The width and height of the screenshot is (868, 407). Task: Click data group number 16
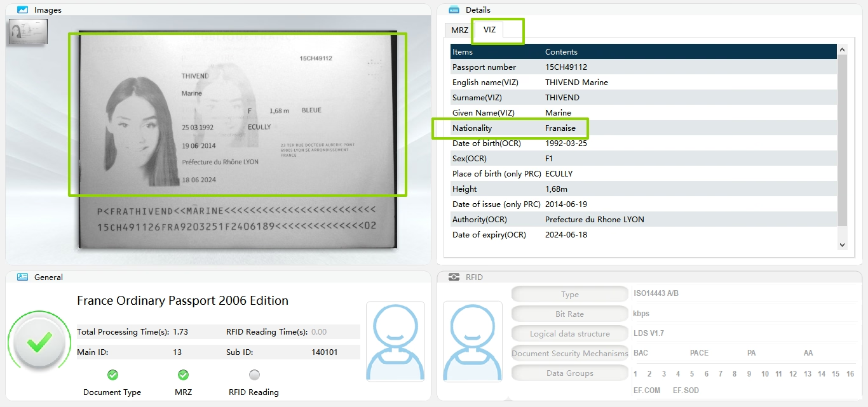click(850, 374)
